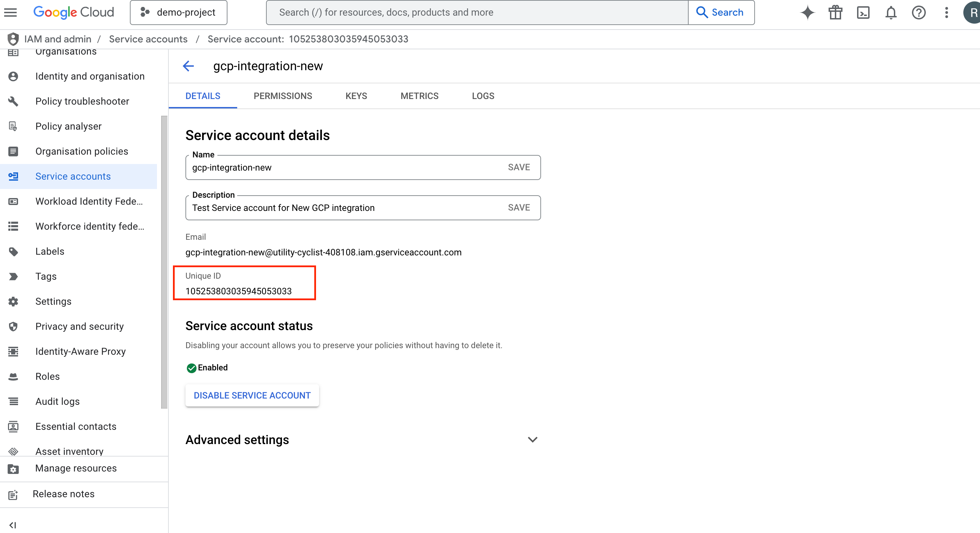Click the Identity and organisation person icon
980x533 pixels.
click(x=13, y=76)
